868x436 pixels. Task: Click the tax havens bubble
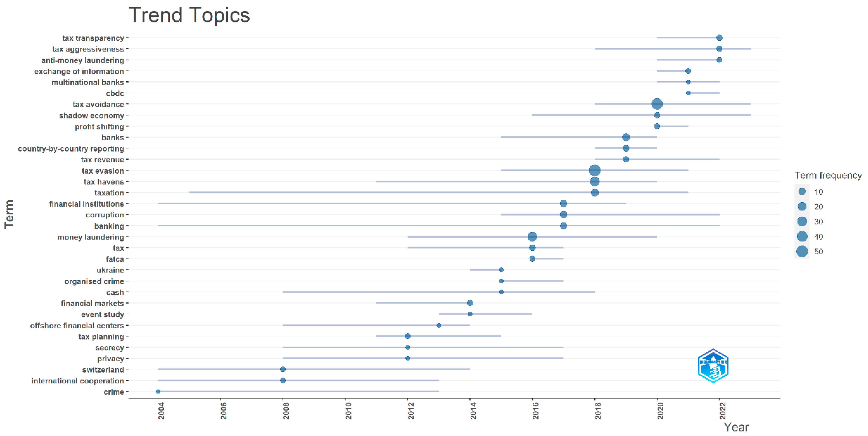pyautogui.click(x=595, y=181)
